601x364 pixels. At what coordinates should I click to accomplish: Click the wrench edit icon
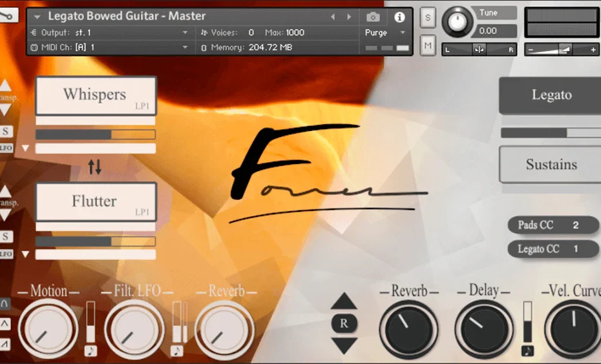tap(9, 14)
